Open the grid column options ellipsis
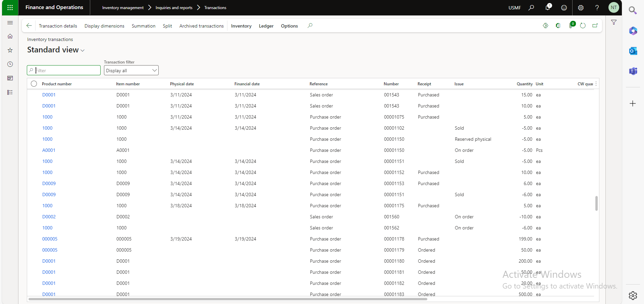This screenshot has width=644, height=304. (x=596, y=84)
